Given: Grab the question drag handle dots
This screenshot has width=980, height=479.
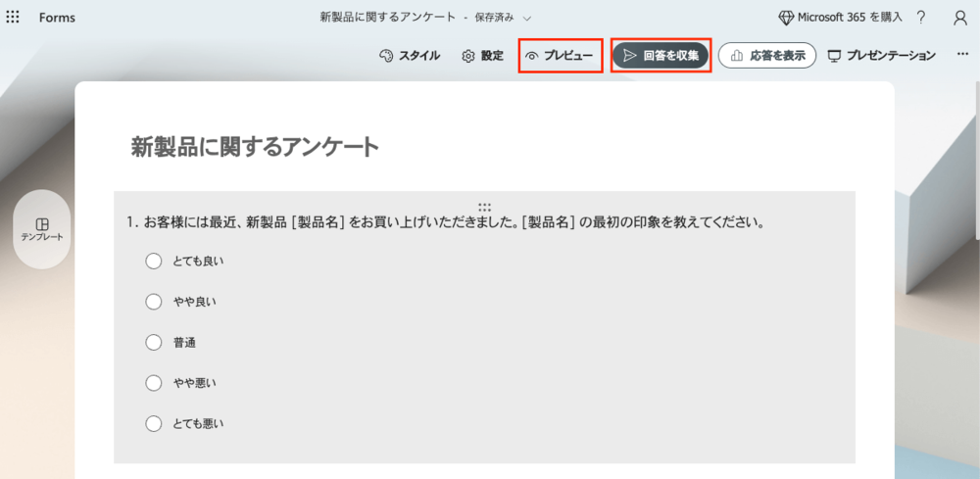Looking at the screenshot, I should (484, 207).
